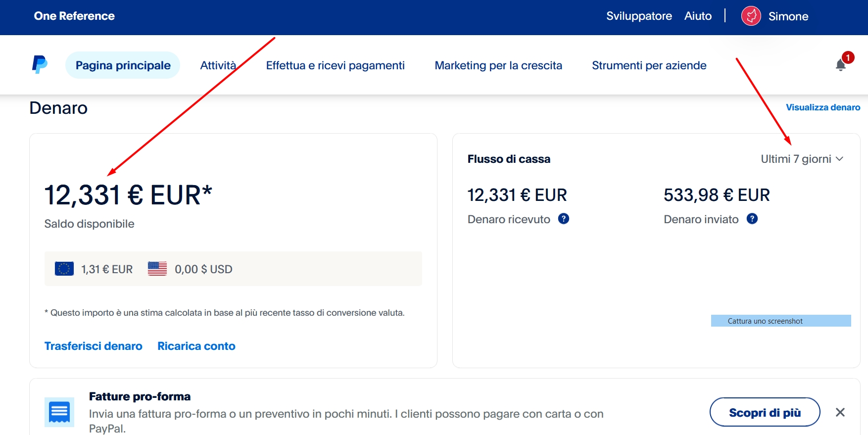The image size is (868, 435).
Task: Go to the Attività tab
Action: pyautogui.click(x=218, y=65)
